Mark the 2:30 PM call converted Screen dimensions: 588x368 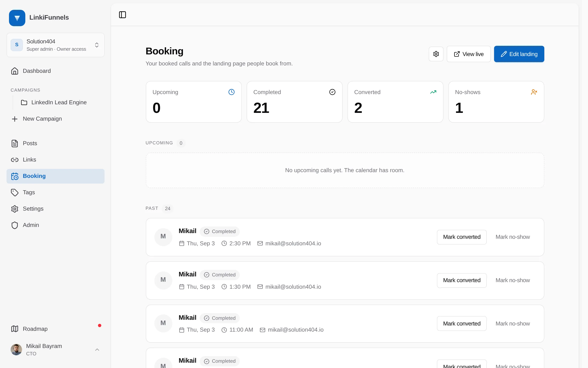[x=462, y=237]
